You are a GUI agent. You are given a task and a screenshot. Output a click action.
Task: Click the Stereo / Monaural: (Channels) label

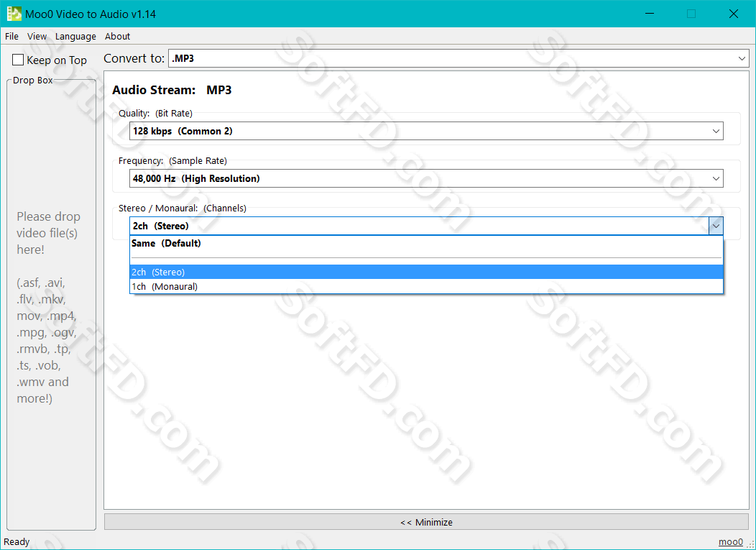pyautogui.click(x=183, y=208)
